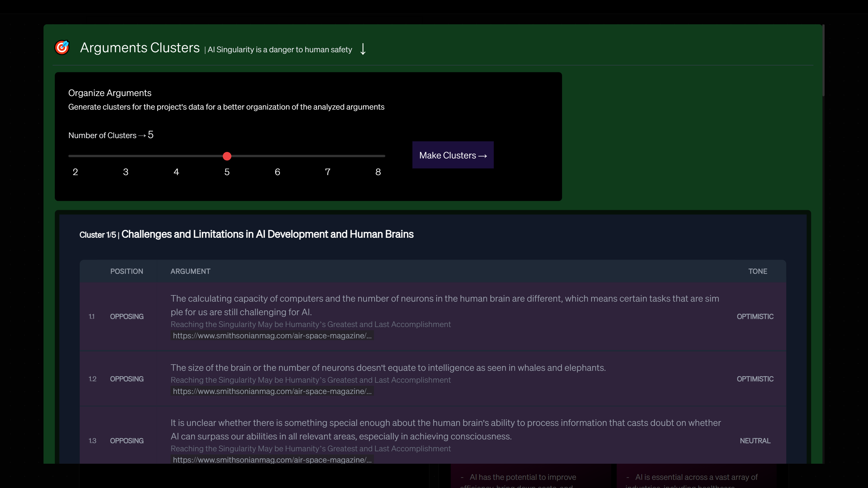Screen dimensions: 868x488
Task: Click the red slider handle at 5
Action: (x=227, y=156)
